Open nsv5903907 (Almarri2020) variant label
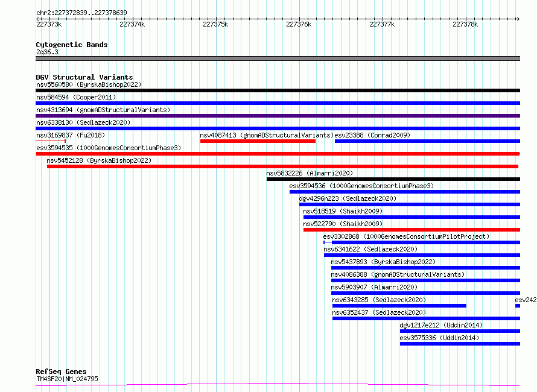The height and width of the screenshot is (392, 537). tap(374, 287)
